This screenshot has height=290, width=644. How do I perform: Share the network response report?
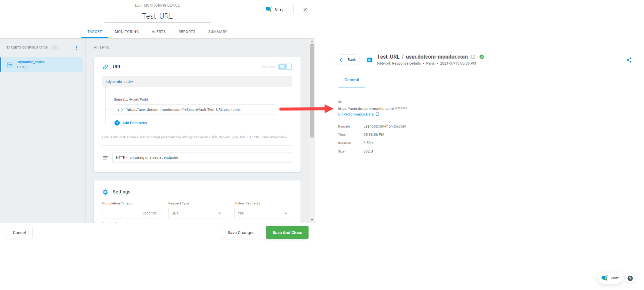629,60
